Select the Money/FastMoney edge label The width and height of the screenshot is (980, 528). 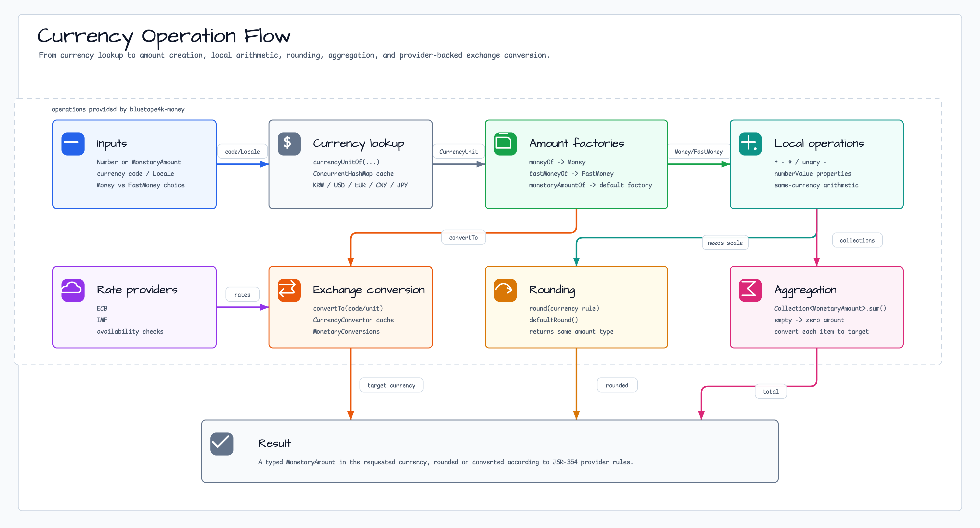click(698, 151)
